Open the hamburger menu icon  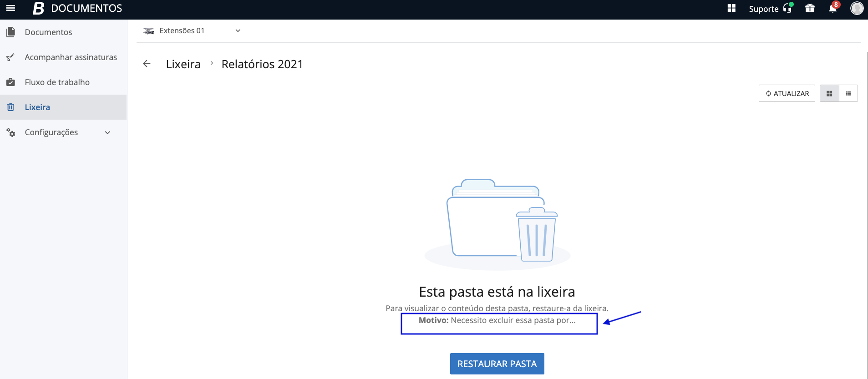pos(10,8)
